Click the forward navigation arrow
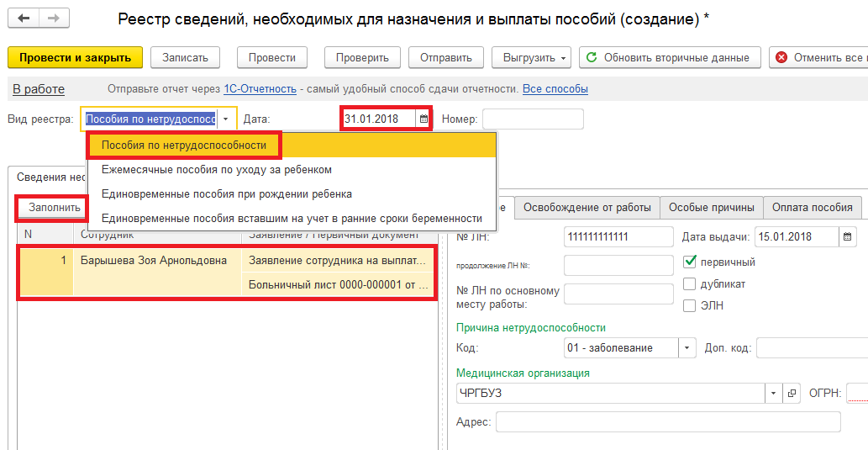Viewport: 868px width, 450px height. click(x=54, y=19)
